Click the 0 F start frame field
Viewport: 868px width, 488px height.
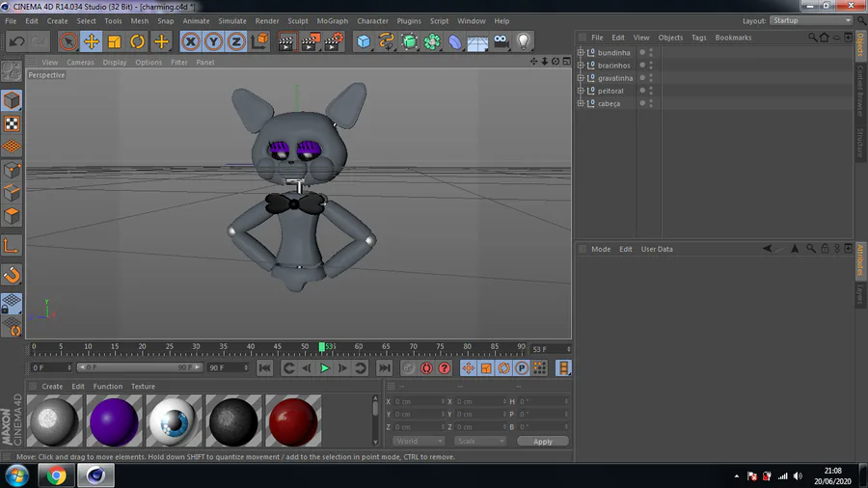(51, 368)
